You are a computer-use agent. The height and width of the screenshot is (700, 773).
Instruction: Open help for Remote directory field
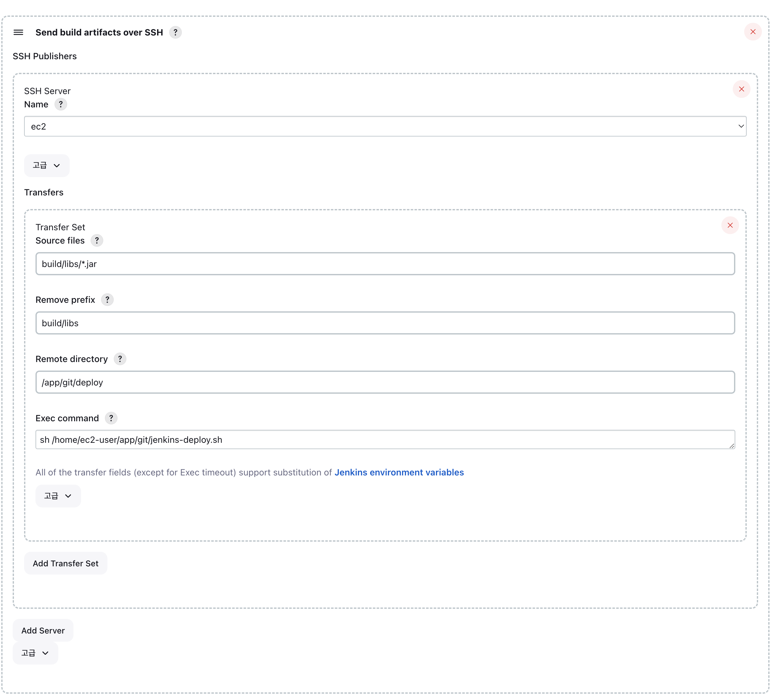tap(120, 359)
